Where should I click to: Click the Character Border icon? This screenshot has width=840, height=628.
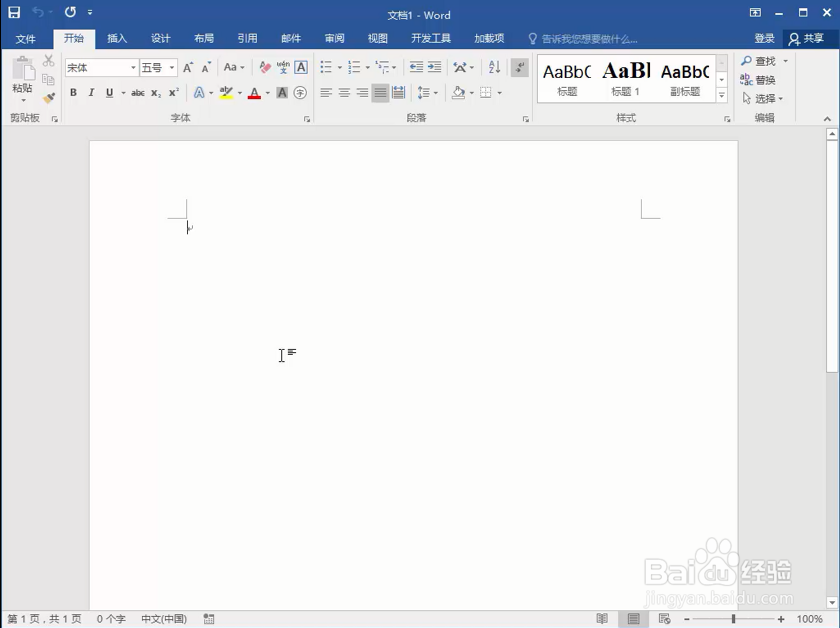pos(301,68)
